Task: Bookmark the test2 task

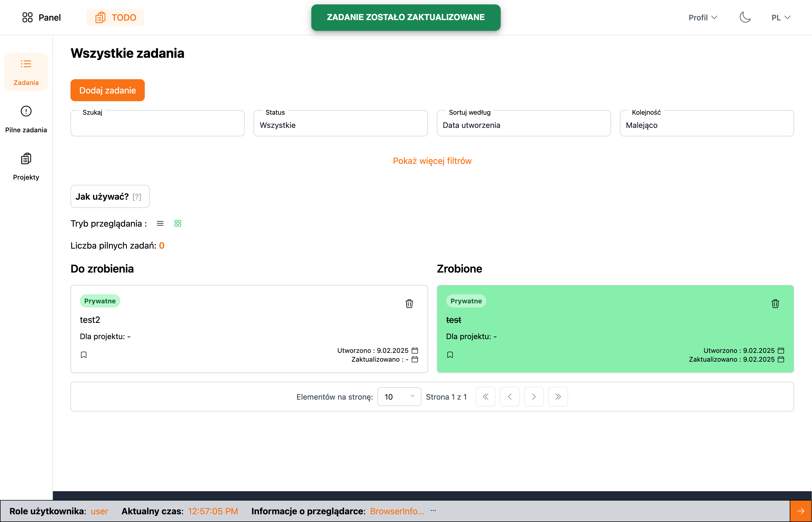Action: pyautogui.click(x=84, y=355)
